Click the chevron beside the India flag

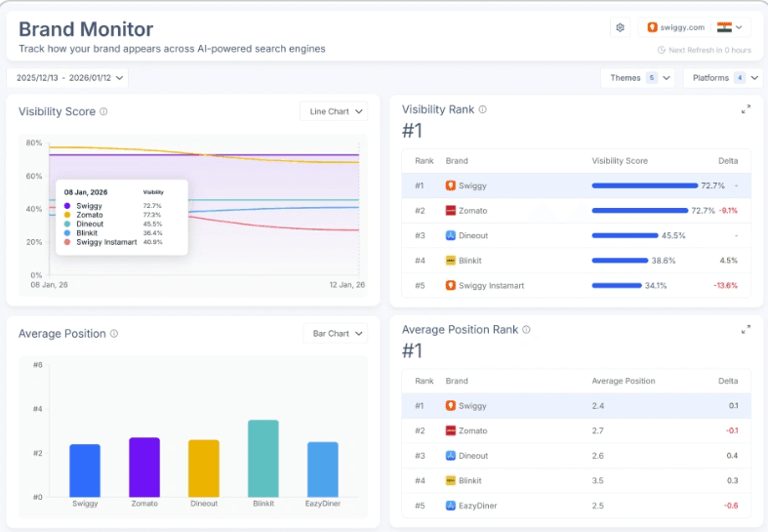739,27
